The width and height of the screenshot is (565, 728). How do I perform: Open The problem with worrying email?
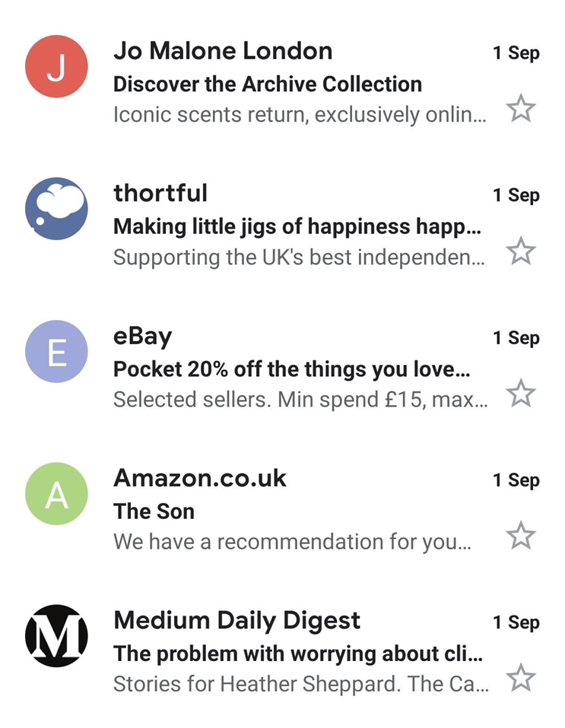(297, 654)
